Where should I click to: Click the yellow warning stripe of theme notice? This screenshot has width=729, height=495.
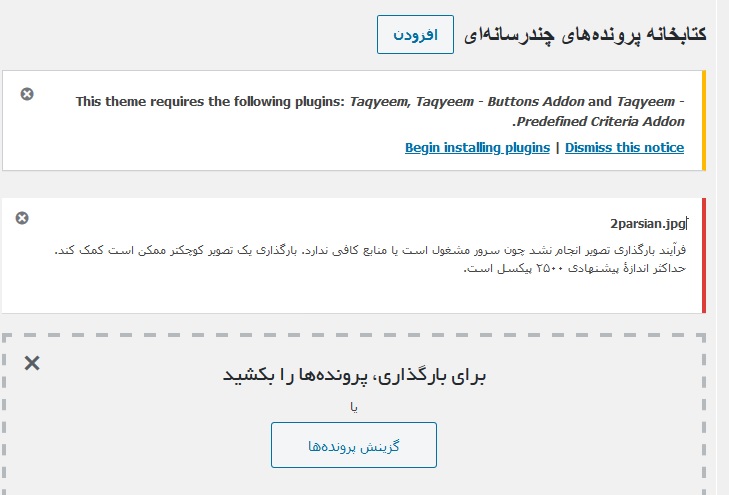click(x=704, y=120)
